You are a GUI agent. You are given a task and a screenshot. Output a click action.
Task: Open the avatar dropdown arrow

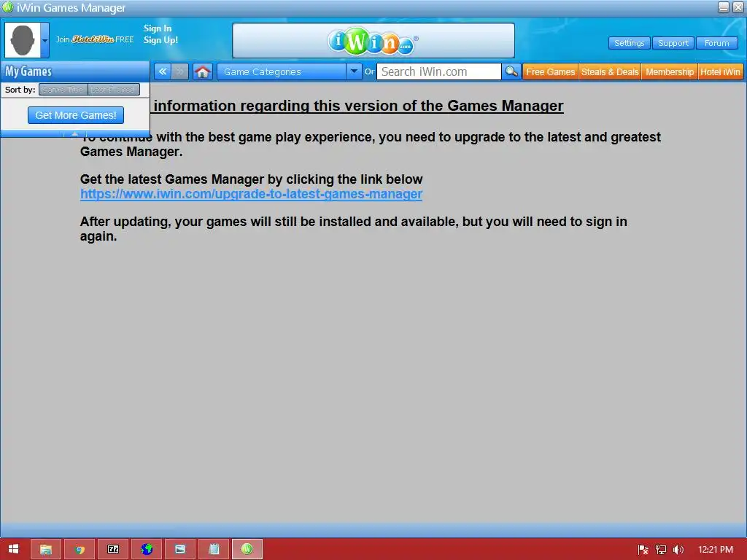(x=44, y=41)
